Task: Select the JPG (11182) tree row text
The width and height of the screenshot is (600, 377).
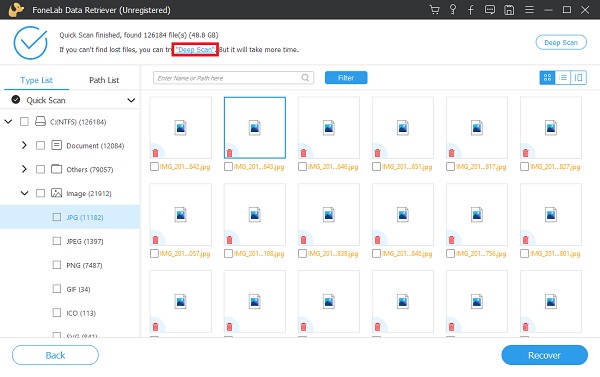Action: [x=85, y=217]
